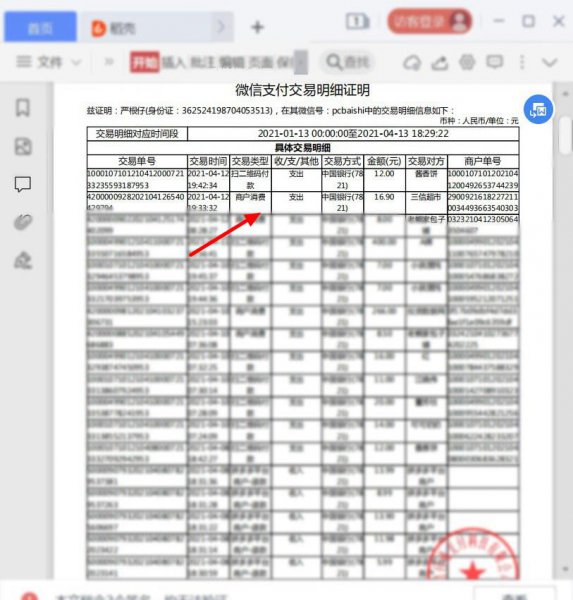Open the gear-shaped settings icon in toolbar
This screenshot has width=573, height=600.
(467, 62)
